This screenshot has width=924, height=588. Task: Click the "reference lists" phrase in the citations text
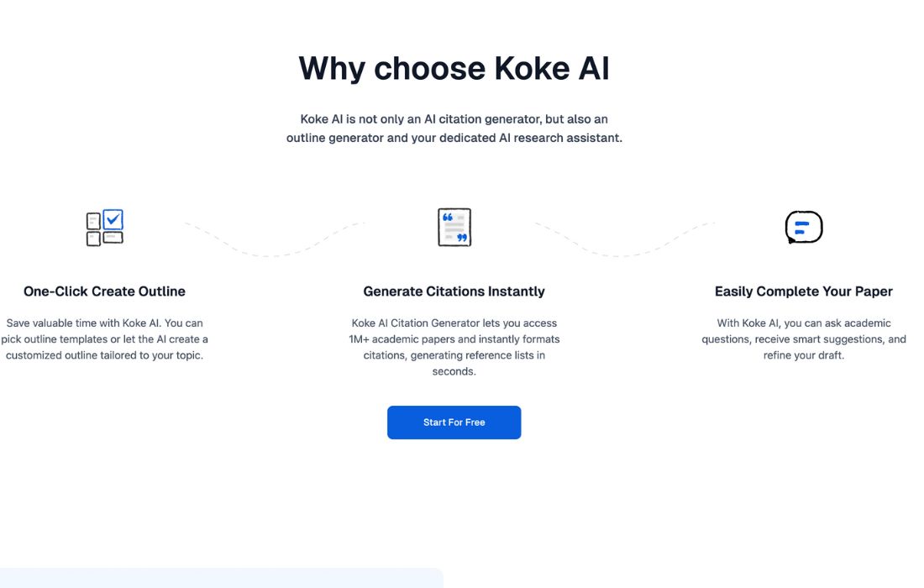coord(497,355)
